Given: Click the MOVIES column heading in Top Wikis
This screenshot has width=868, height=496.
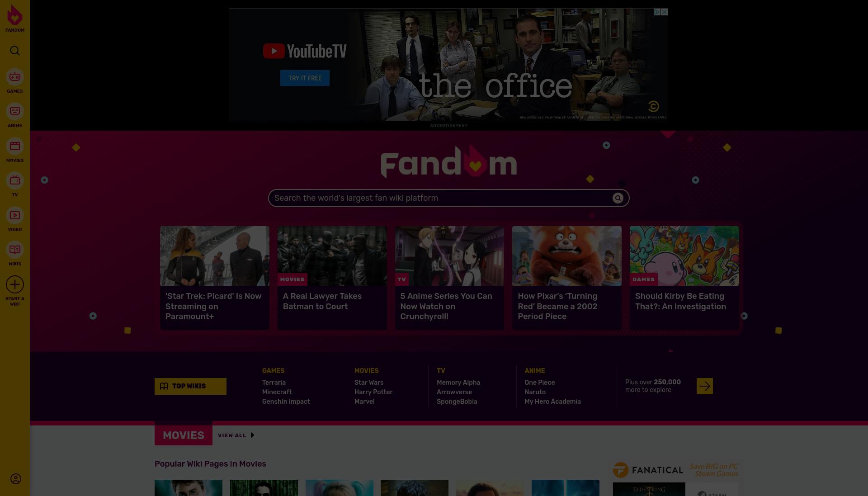Looking at the screenshot, I should pyautogui.click(x=367, y=371).
